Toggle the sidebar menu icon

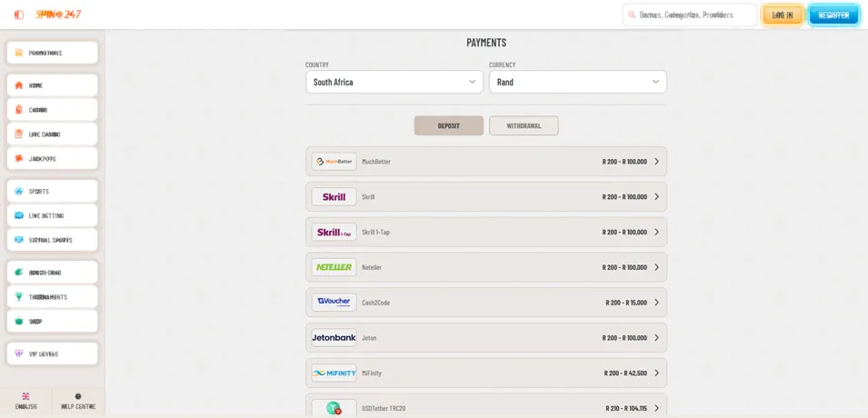(19, 15)
